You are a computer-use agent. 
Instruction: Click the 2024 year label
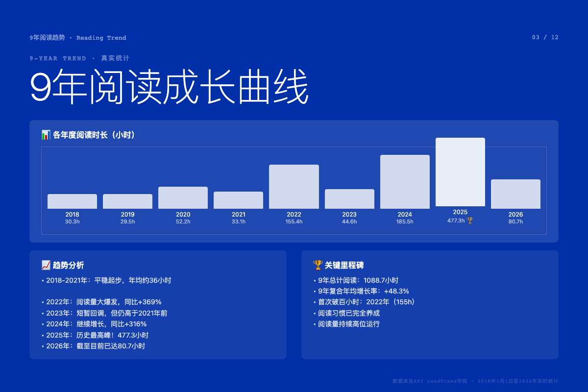(x=405, y=215)
